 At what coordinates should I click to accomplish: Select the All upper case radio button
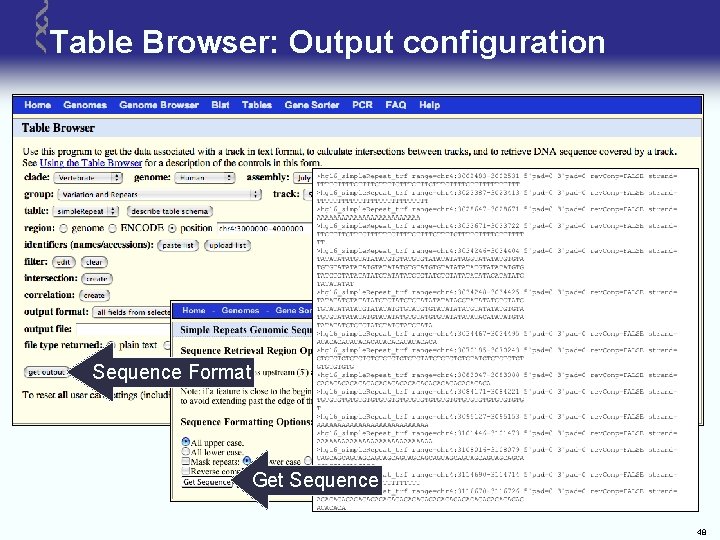[x=186, y=442]
